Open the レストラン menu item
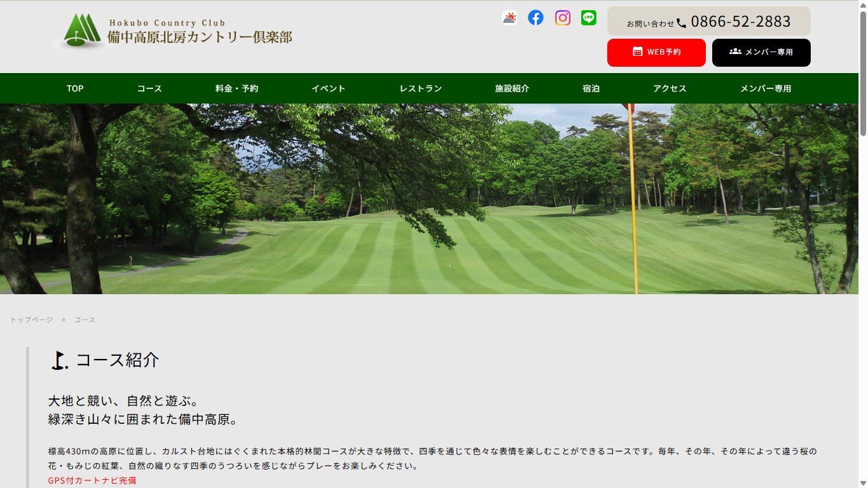The image size is (868, 488). 420,88
